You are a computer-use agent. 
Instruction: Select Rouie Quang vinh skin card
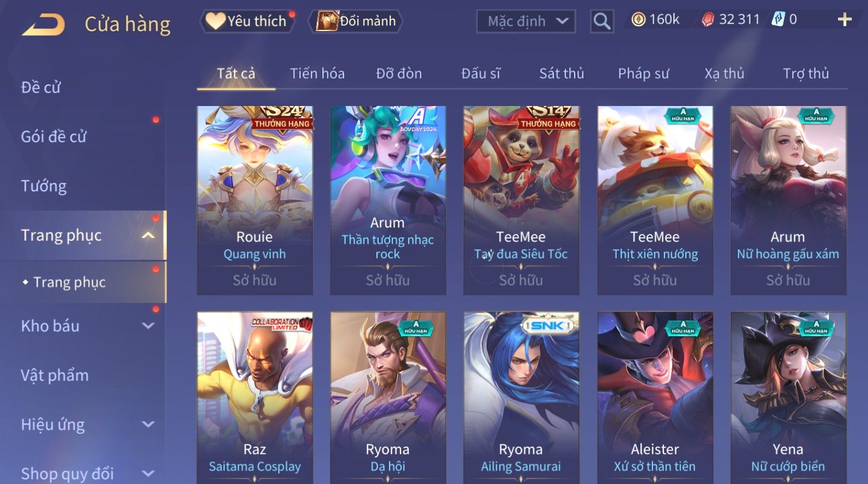255,201
